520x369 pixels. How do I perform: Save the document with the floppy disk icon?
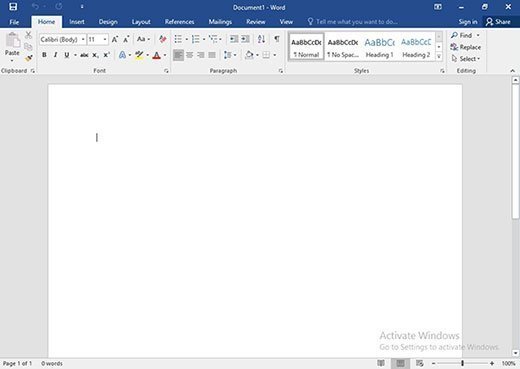click(13, 7)
